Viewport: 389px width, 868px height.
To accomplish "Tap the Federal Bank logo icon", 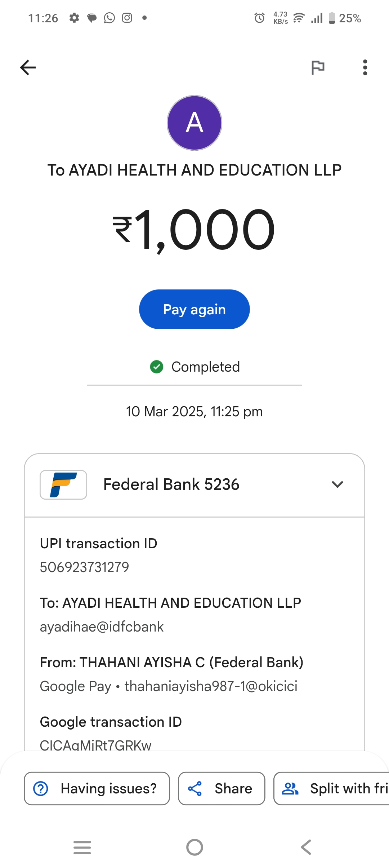I will coord(63,485).
